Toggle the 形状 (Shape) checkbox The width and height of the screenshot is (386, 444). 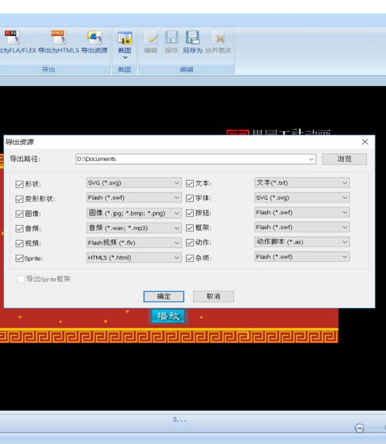(x=19, y=184)
